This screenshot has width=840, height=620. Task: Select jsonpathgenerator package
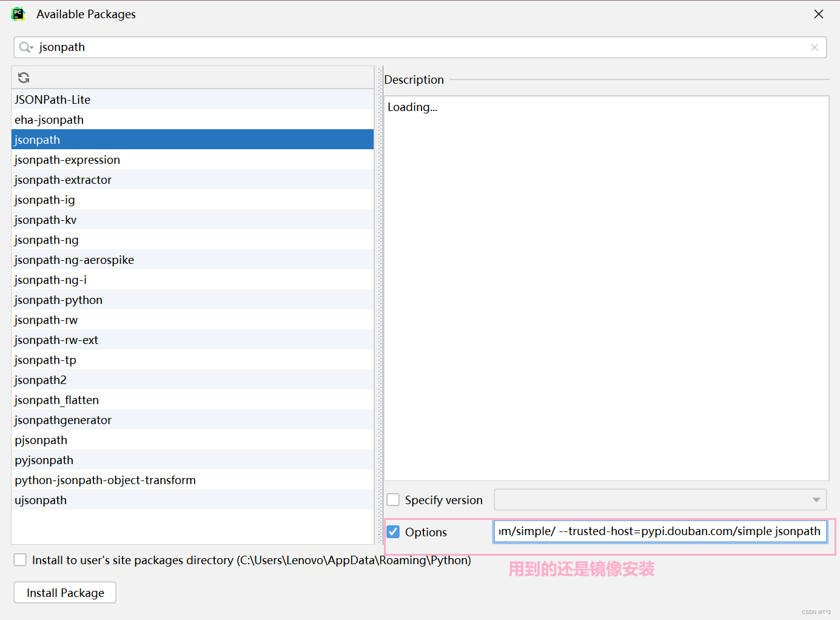tap(193, 420)
